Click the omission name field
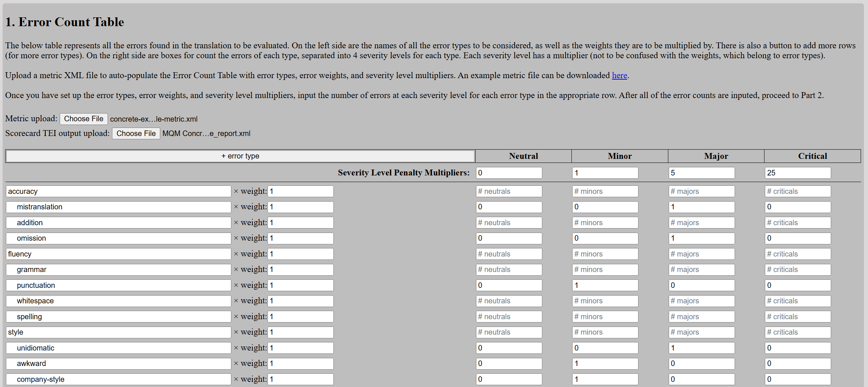The image size is (868, 387). point(119,238)
